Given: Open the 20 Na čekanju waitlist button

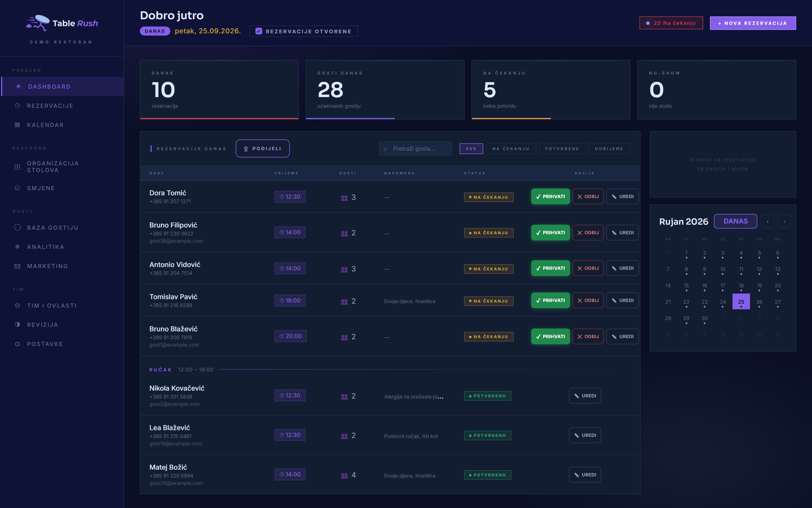Looking at the screenshot, I should (671, 23).
